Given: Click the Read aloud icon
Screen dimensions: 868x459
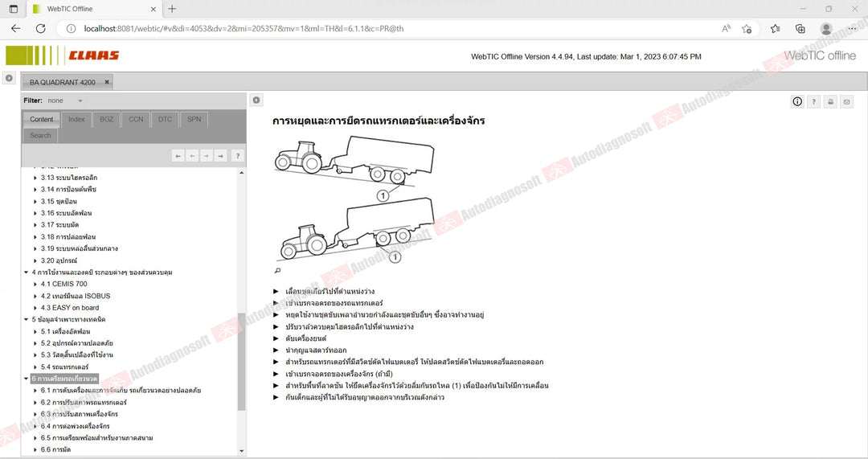Looking at the screenshot, I should [726, 28].
